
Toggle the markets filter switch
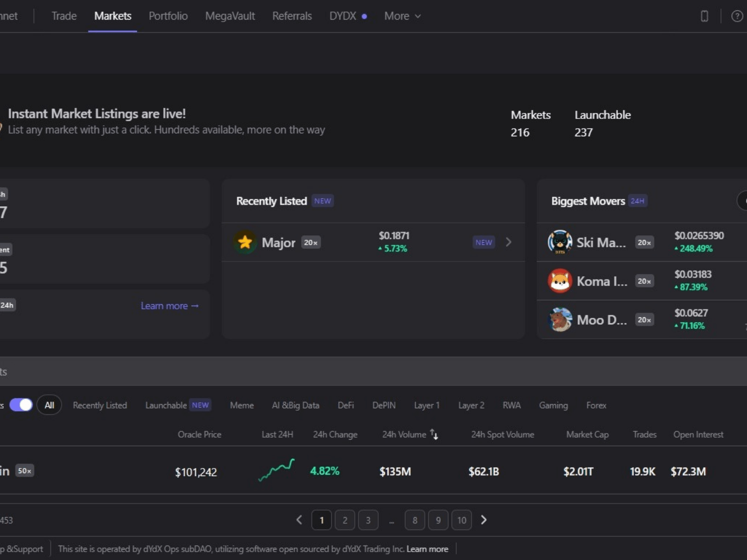[x=21, y=405]
